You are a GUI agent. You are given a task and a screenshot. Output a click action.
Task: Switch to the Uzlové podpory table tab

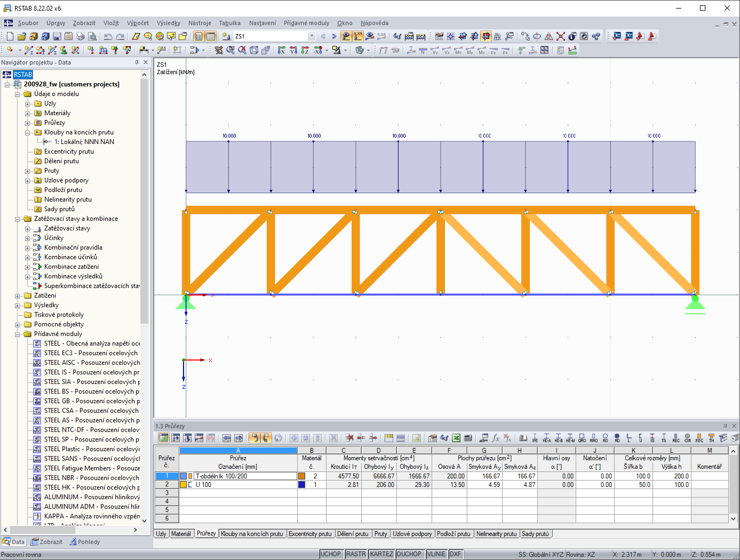(412, 534)
